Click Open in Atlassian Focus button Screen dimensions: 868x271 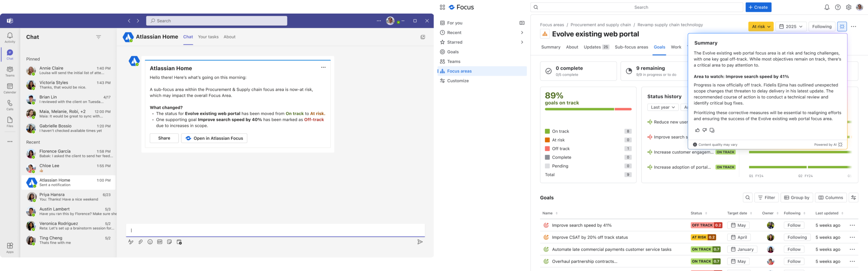pyautogui.click(x=214, y=138)
